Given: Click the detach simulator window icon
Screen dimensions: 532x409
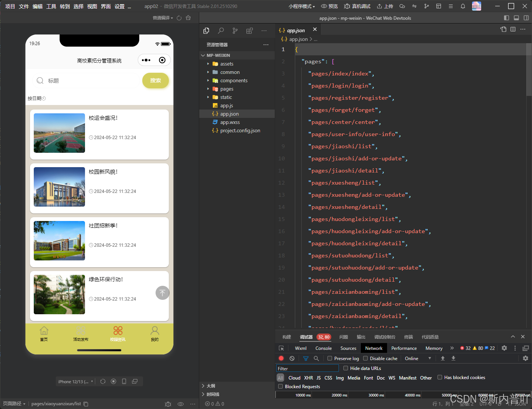Looking at the screenshot, I should (135, 381).
